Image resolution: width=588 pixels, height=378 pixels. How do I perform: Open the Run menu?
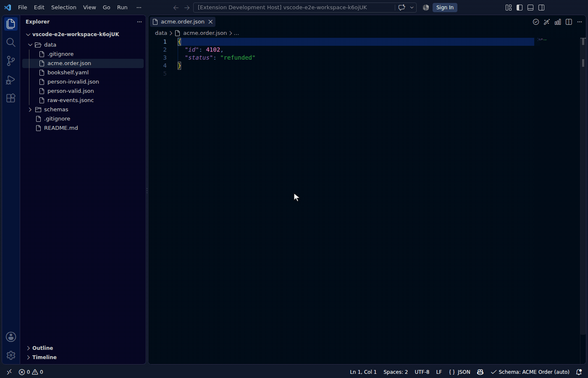[122, 8]
